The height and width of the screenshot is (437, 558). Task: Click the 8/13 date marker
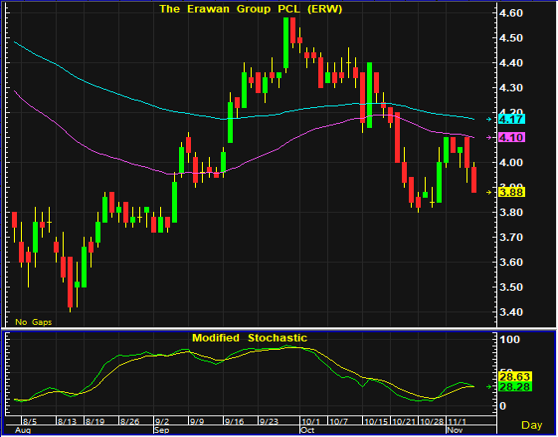click(67, 422)
